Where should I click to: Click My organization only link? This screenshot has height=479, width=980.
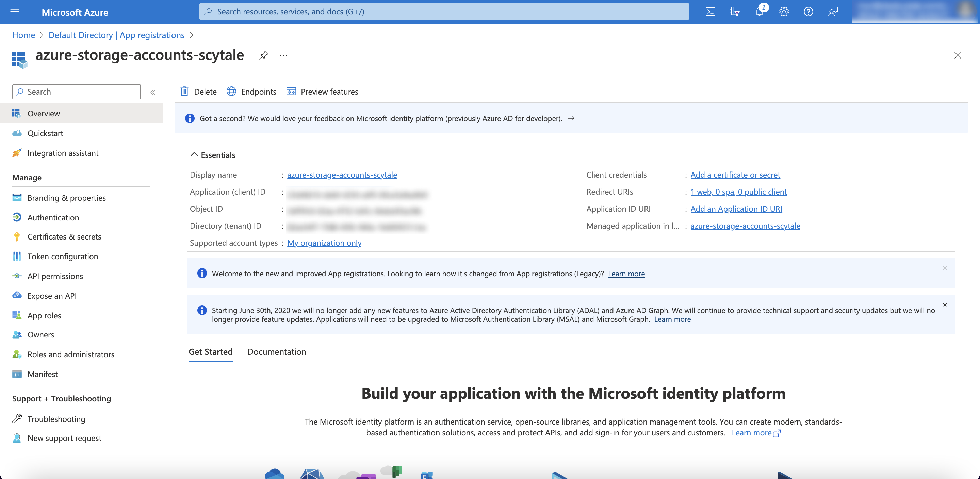[324, 243]
